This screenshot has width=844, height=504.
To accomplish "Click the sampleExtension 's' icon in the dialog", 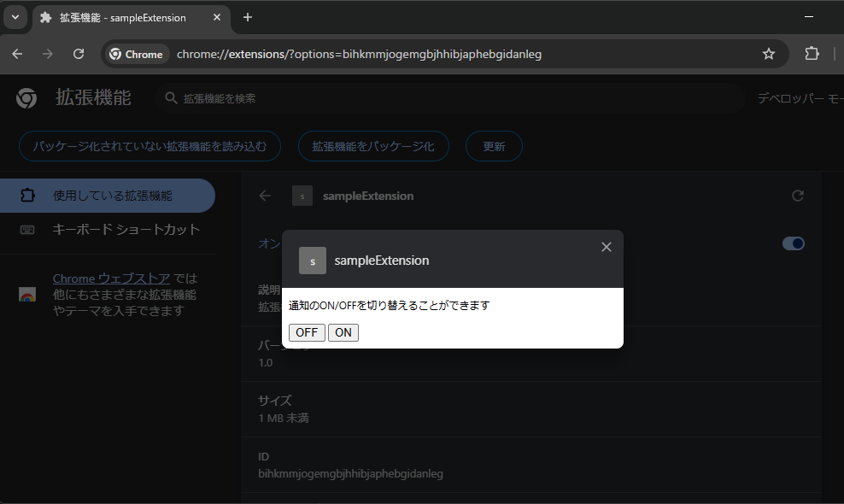I will pos(312,261).
